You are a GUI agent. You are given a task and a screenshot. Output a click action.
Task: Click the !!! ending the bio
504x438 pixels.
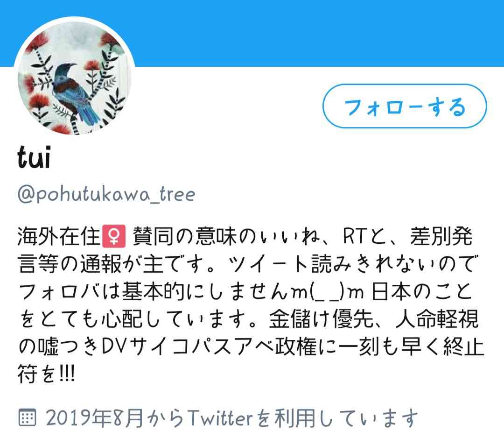coord(68,374)
